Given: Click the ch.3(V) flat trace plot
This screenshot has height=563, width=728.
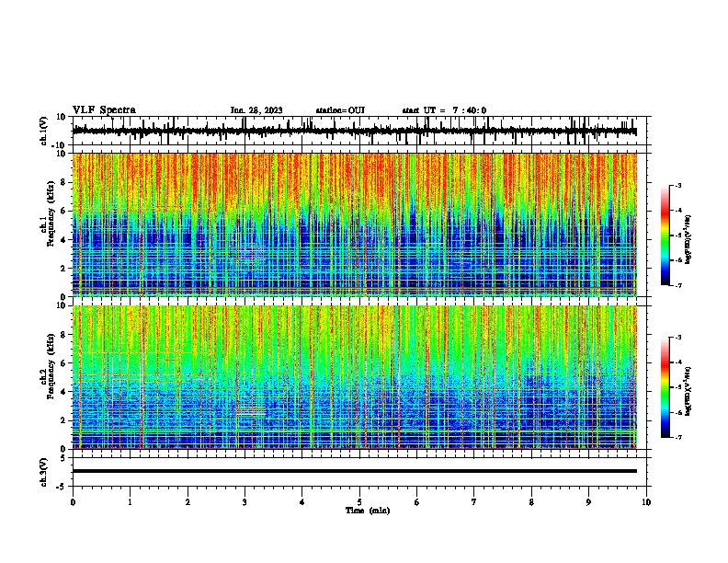Looking at the screenshot, I should click(x=355, y=472).
